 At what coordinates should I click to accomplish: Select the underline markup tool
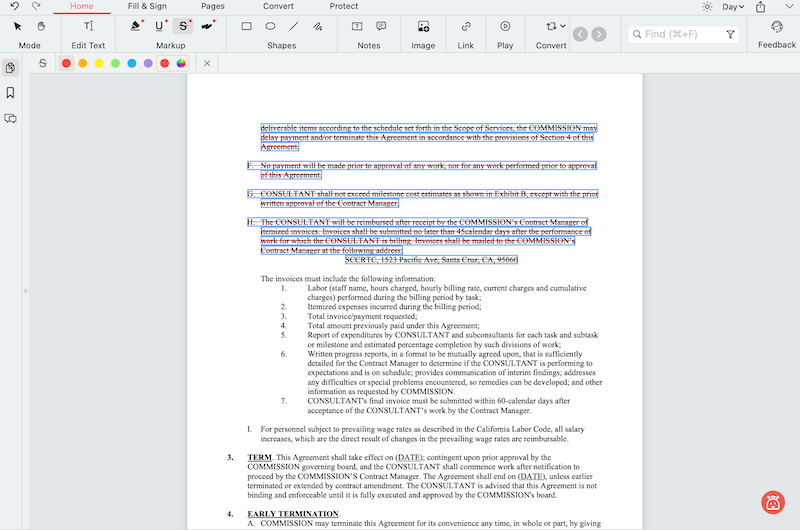(160, 26)
